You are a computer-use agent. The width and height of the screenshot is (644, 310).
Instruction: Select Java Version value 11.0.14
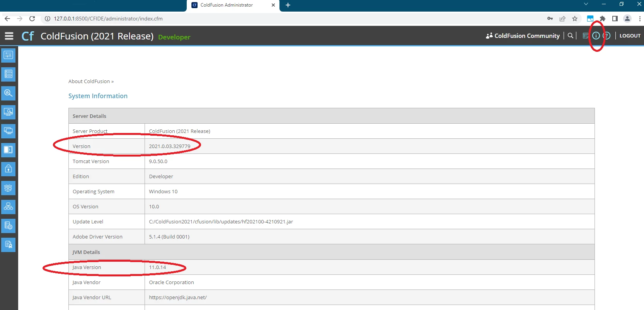(158, 267)
